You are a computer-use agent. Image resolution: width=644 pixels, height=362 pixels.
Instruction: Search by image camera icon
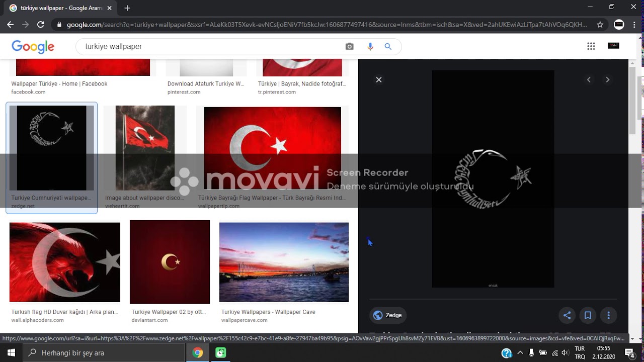click(x=350, y=46)
